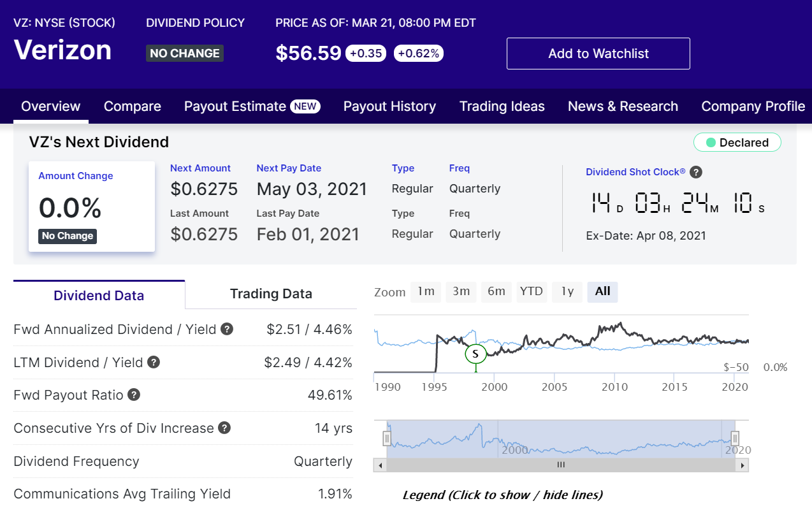812x508 pixels.
Task: Select left range handle of chart navigator
Action: point(387,439)
